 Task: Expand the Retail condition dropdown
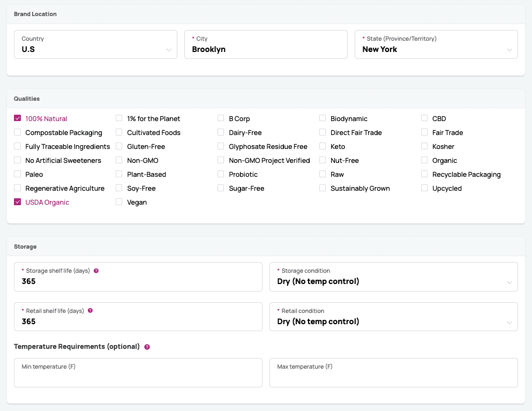tap(394, 317)
